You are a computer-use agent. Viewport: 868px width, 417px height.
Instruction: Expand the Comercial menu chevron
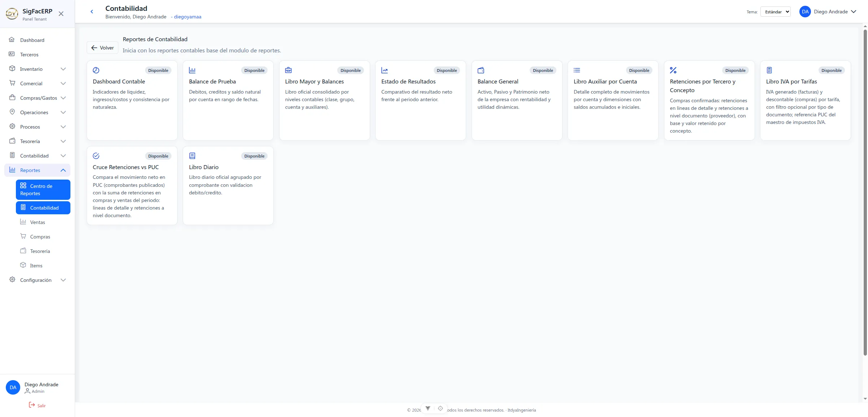click(63, 83)
